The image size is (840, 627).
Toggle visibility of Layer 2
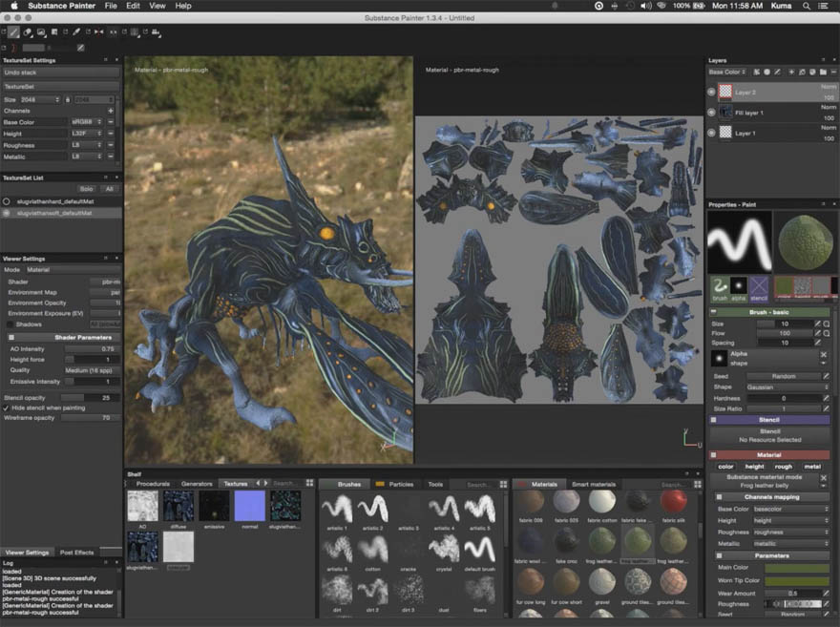pos(711,93)
